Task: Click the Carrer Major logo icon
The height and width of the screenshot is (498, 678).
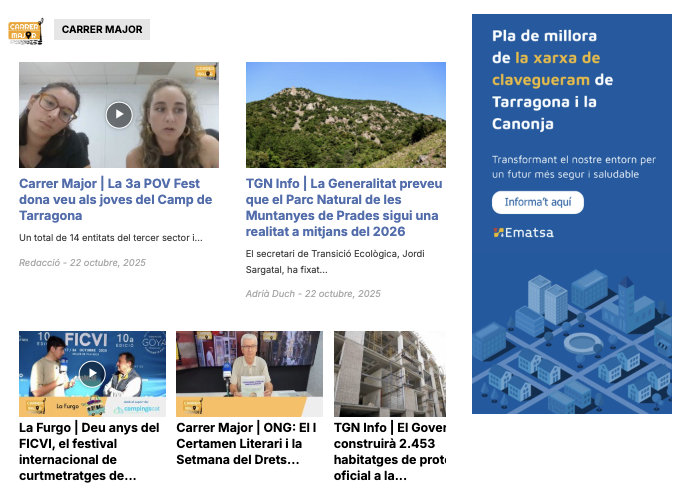Action: [x=25, y=31]
